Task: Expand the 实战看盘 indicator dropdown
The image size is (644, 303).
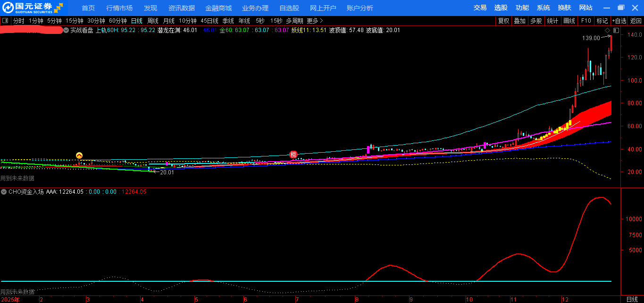Action: click(x=66, y=30)
